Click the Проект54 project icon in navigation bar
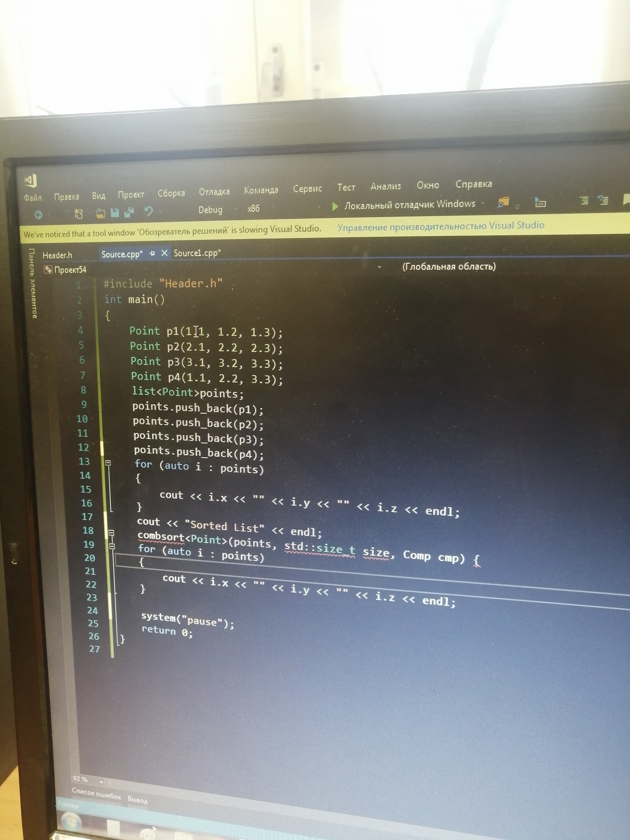Image resolution: width=630 pixels, height=840 pixels. click(48, 270)
